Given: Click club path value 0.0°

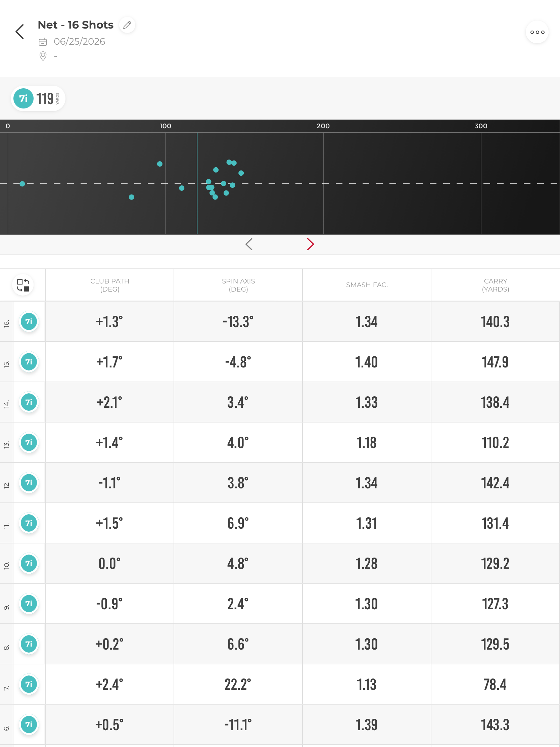Looking at the screenshot, I should pyautogui.click(x=109, y=564).
